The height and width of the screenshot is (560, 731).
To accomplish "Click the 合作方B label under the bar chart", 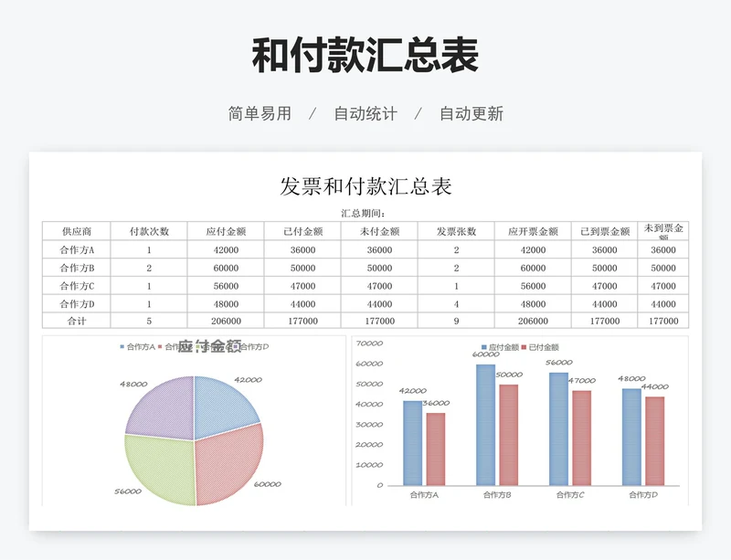I will [x=497, y=495].
